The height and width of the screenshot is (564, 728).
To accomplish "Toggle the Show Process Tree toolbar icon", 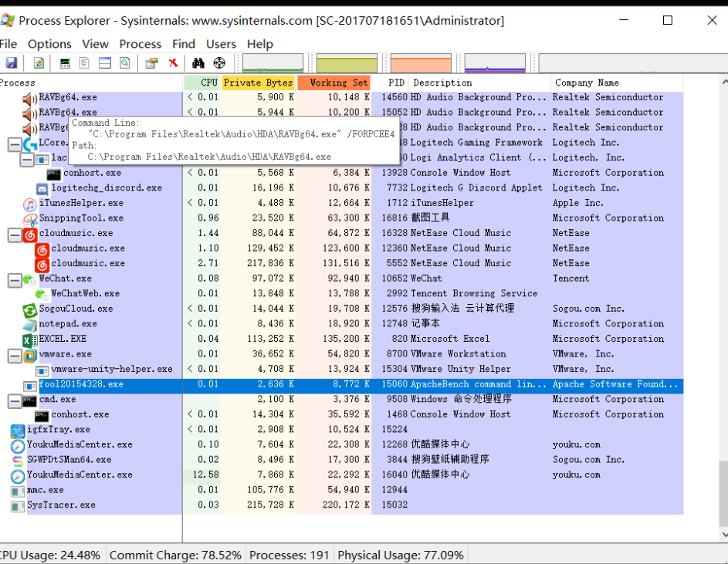I will (84, 62).
